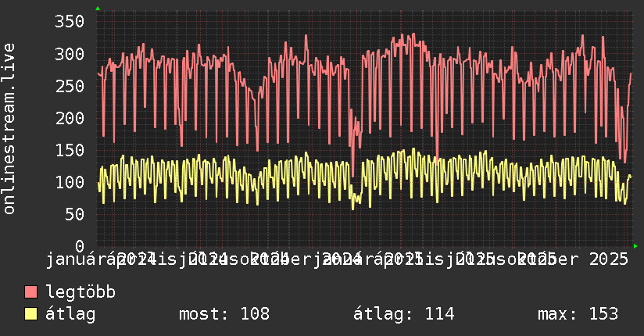644x336 pixels.
Task: Click the 'max: 153' statistic
Action: point(578,314)
